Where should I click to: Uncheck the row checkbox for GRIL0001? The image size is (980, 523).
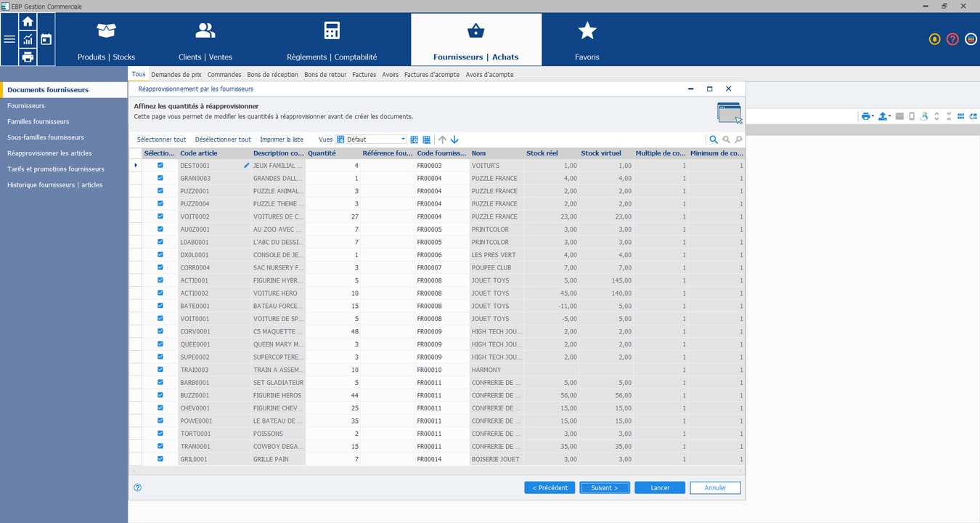(x=161, y=459)
